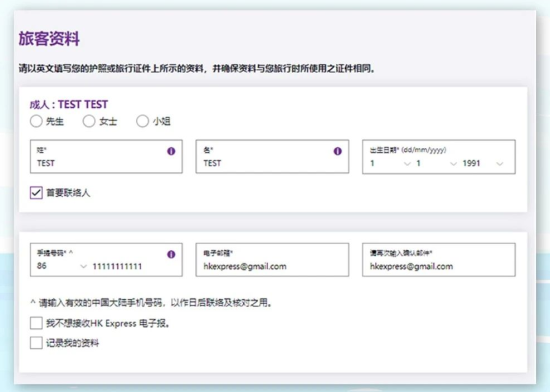Click the given name input field with TEST
This screenshot has width=550, height=392.
pos(272,156)
